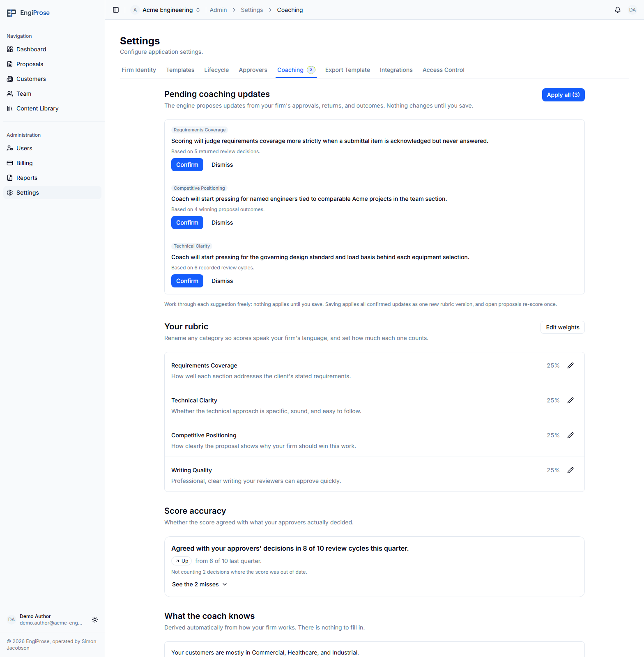The image size is (644, 657).
Task: Confirm the Requirements Coverage update
Action: click(187, 165)
